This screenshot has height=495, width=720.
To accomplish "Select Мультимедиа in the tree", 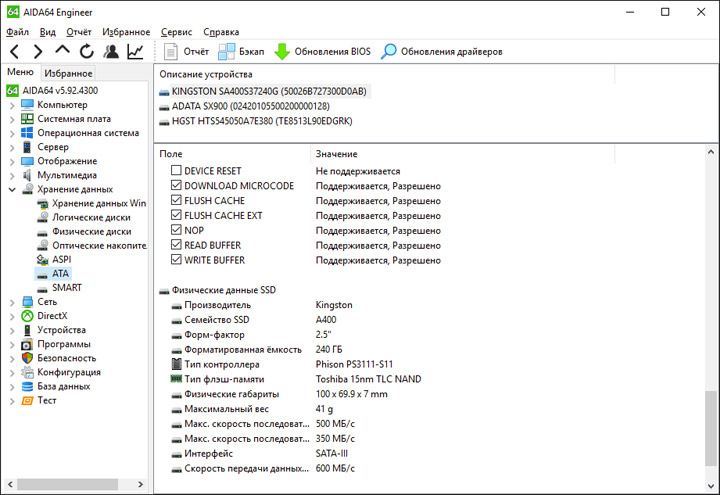I will coord(67,175).
